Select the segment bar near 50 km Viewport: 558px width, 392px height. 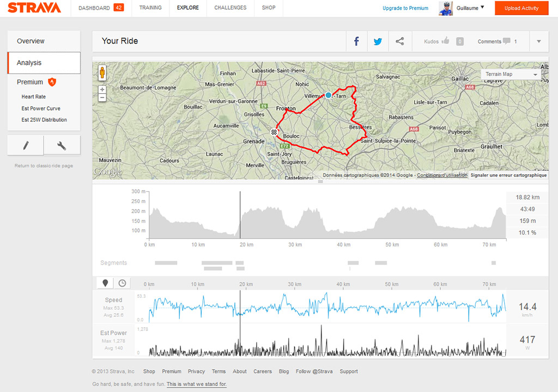381,263
